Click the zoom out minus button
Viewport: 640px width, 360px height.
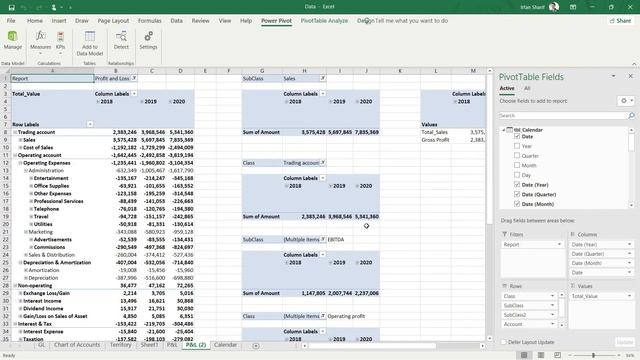[x=570, y=355]
